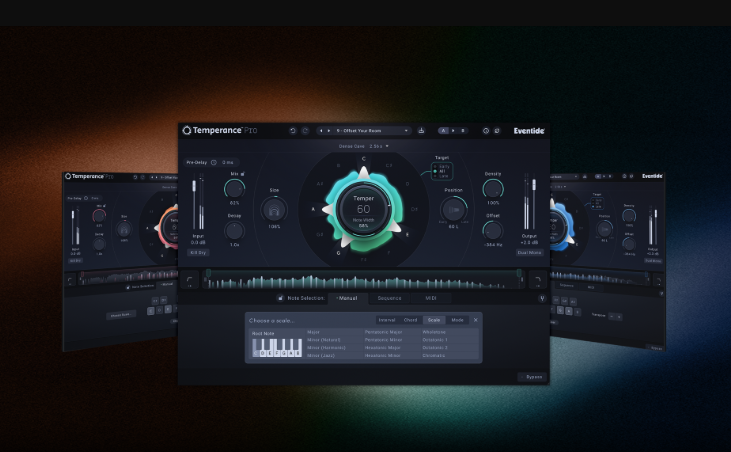The width and height of the screenshot is (731, 452).
Task: Toggle note C on the center note wheel
Action: [364, 159]
